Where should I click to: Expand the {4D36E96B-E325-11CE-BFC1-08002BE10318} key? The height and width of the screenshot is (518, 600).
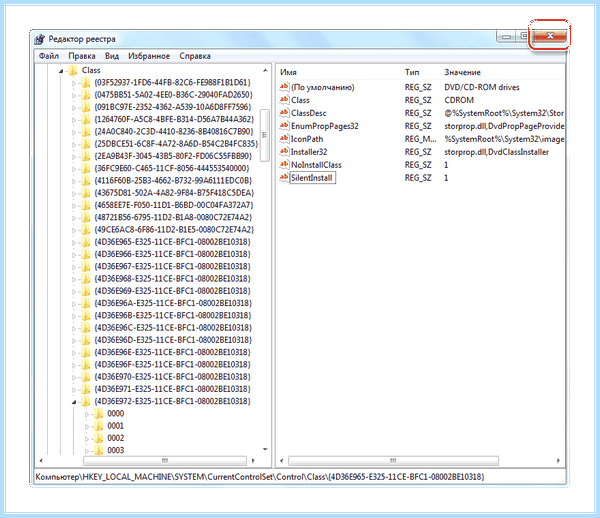pos(74,316)
